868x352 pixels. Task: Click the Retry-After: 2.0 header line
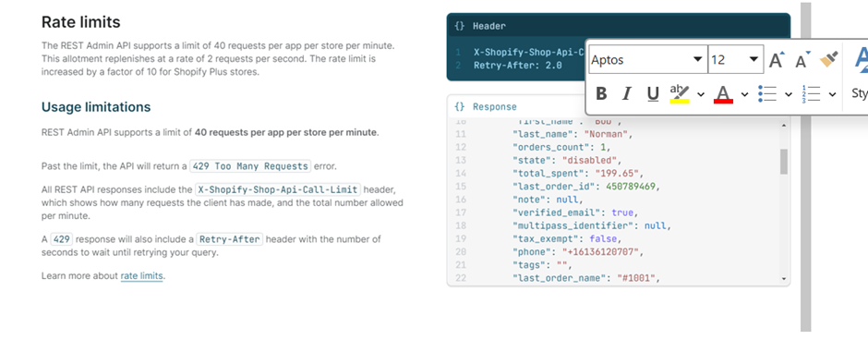pos(518,66)
